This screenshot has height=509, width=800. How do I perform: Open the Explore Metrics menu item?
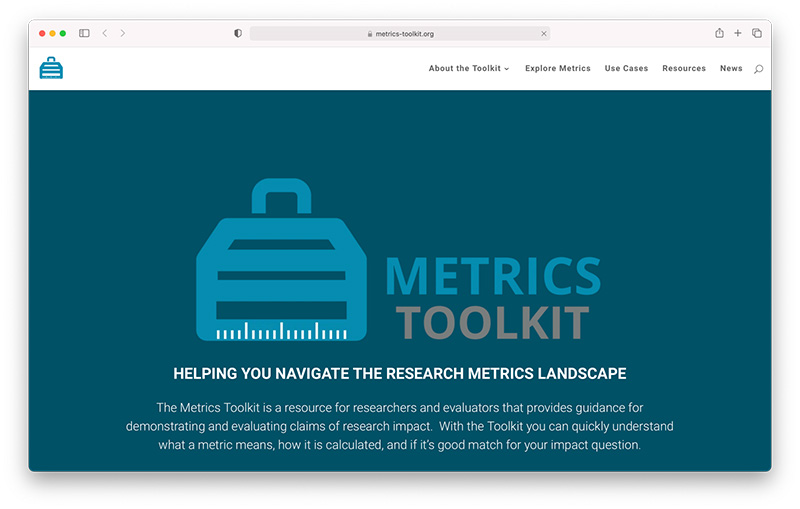(558, 69)
